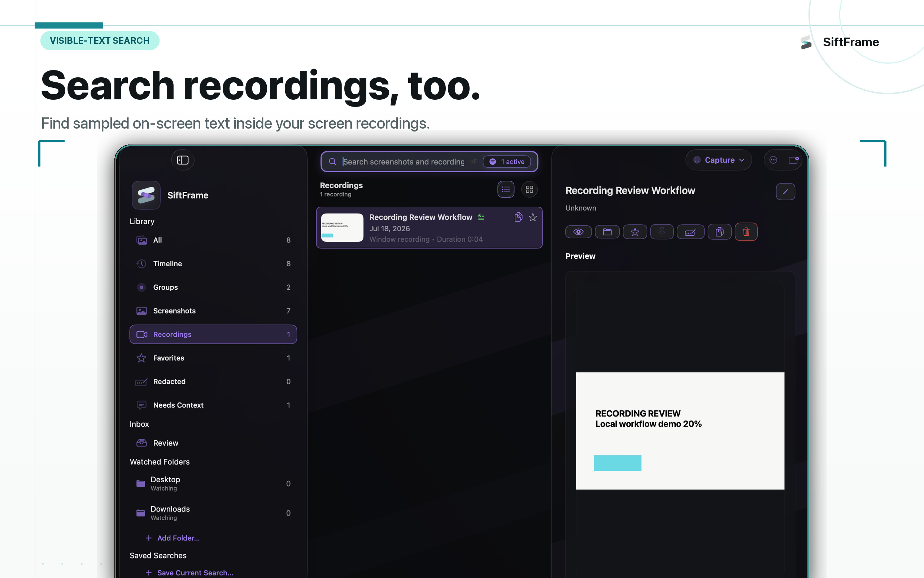Click the copy button in detail panel

pyautogui.click(x=719, y=232)
